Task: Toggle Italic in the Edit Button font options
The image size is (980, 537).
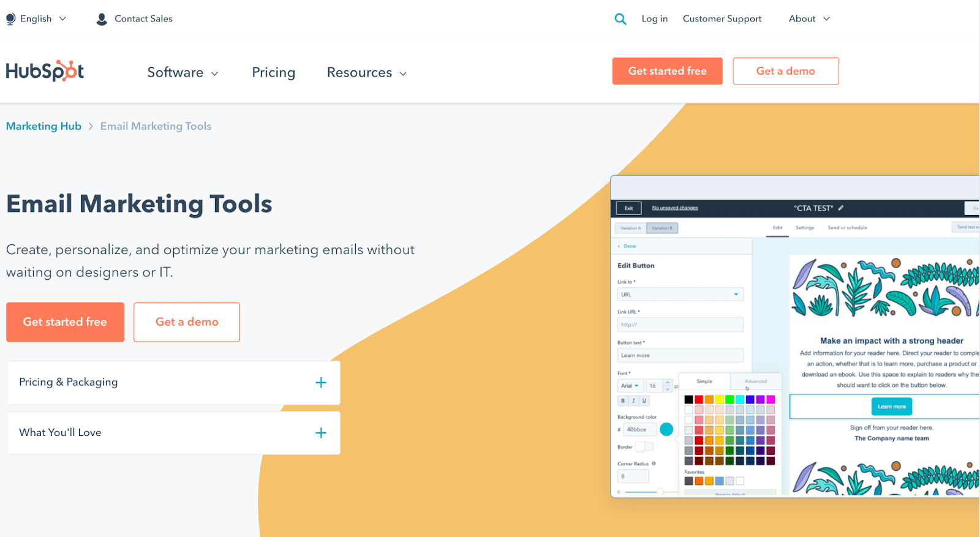Action: pos(633,400)
